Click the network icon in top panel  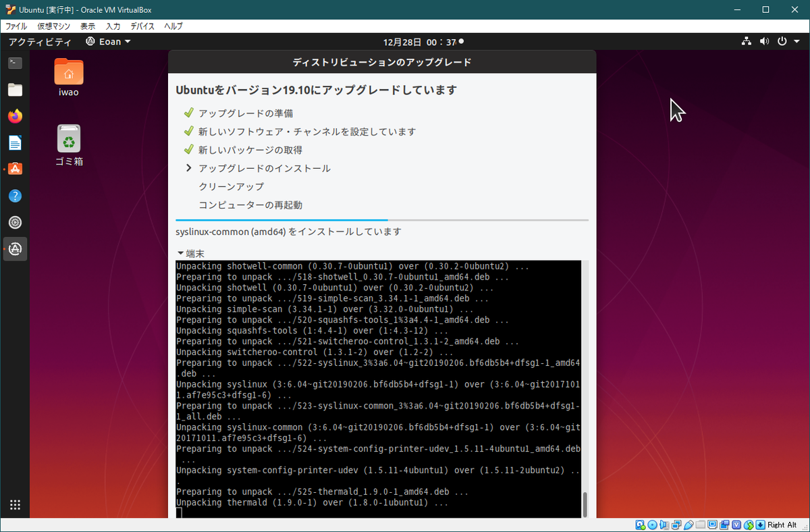(747, 42)
